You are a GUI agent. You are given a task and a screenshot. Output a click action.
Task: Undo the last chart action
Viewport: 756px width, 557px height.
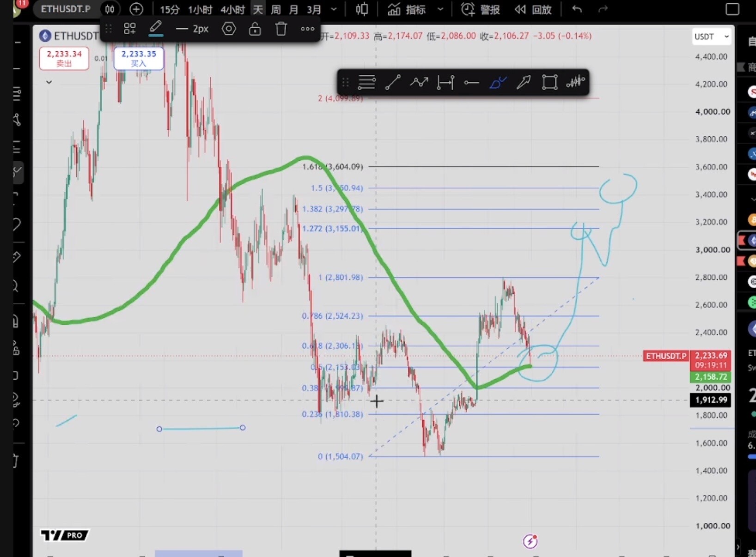[577, 9]
